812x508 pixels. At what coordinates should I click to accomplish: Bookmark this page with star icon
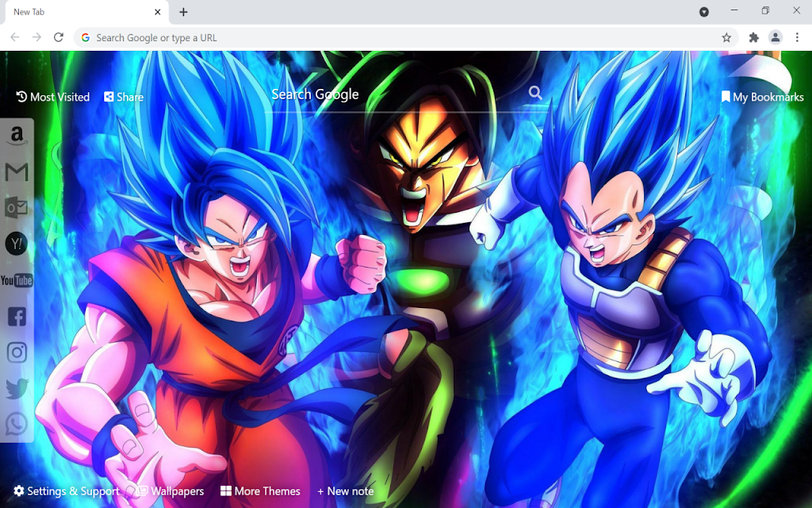point(726,37)
